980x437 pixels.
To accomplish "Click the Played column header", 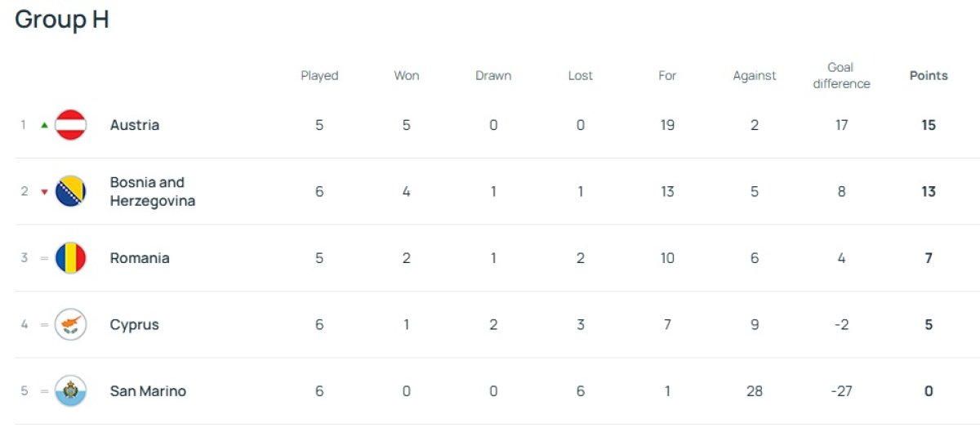I will [x=319, y=75].
